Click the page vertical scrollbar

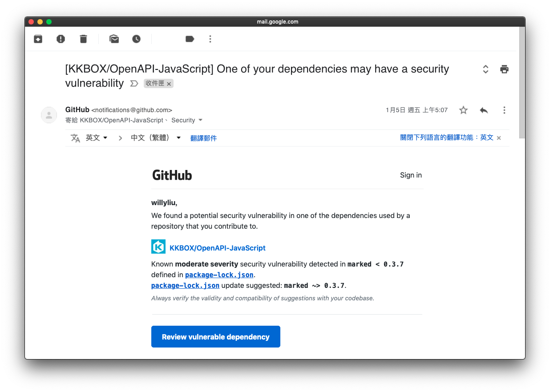(x=522, y=82)
